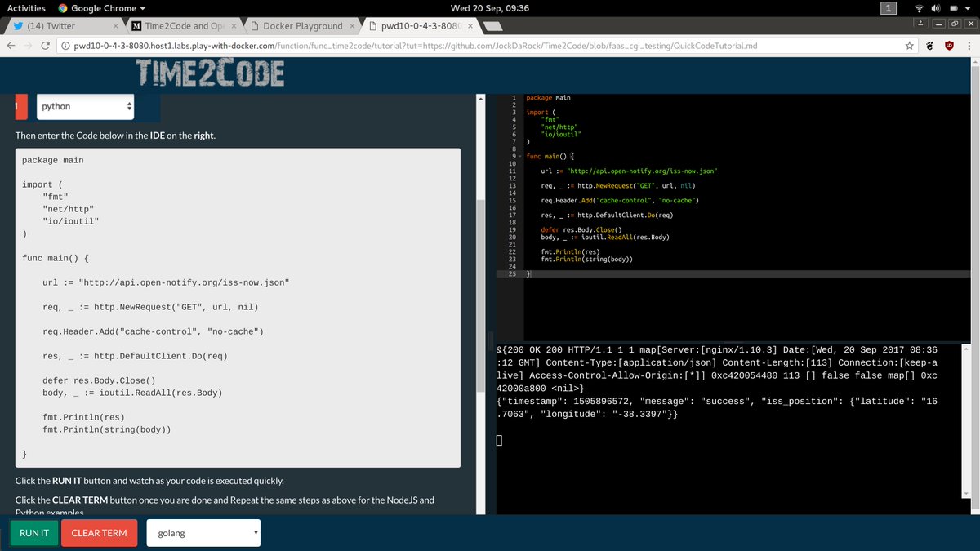
Task: Click the workspace indicator showing 1
Action: (888, 8)
